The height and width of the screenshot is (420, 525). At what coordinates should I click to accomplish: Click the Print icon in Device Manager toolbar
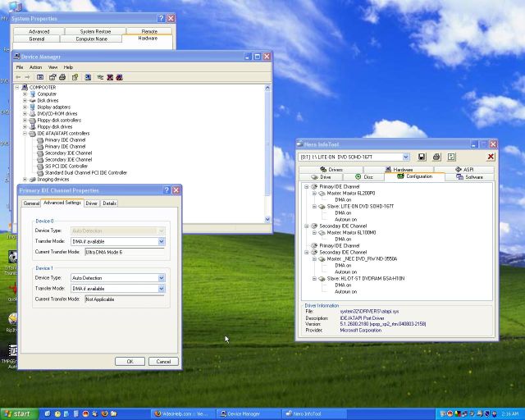pos(62,77)
